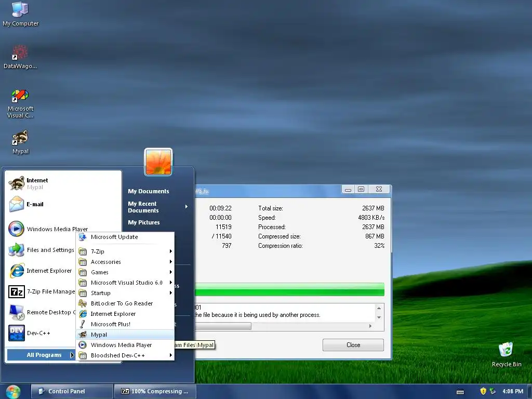Click the Speed value 4803 KB/s
The image size is (532, 399).
[x=371, y=218]
